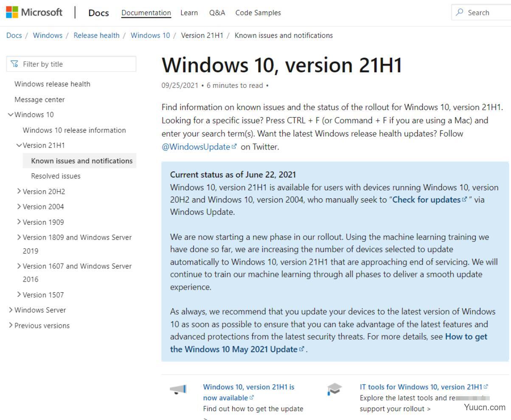Open Release health from the breadcrumb
Image resolution: width=511 pixels, height=420 pixels.
[x=96, y=35]
